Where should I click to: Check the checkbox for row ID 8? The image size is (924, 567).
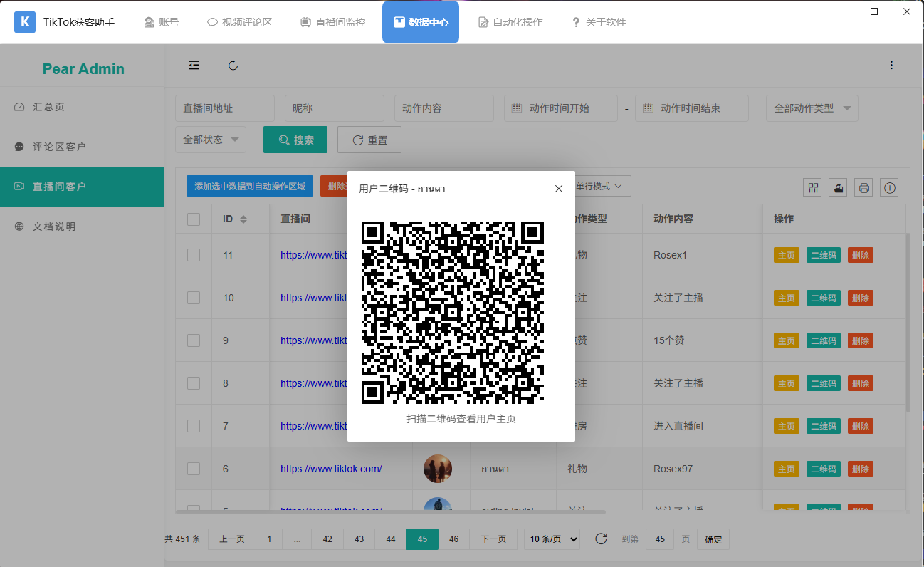(x=194, y=383)
